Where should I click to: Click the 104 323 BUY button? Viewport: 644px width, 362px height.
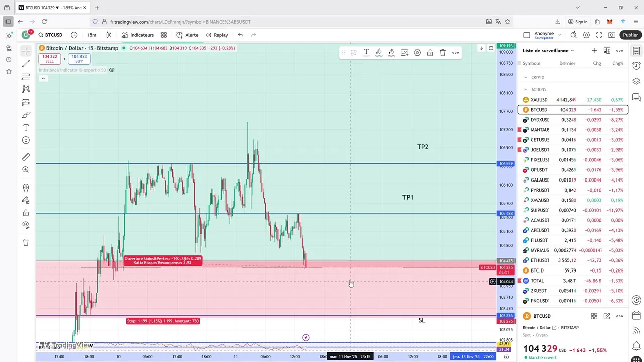(x=79, y=59)
